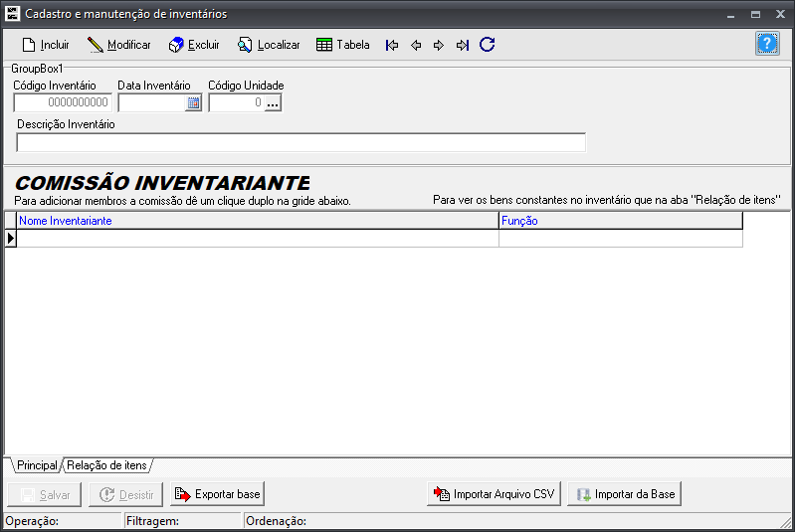Click the application icon in title bar
The height and width of the screenshot is (532, 795).
click(12, 14)
